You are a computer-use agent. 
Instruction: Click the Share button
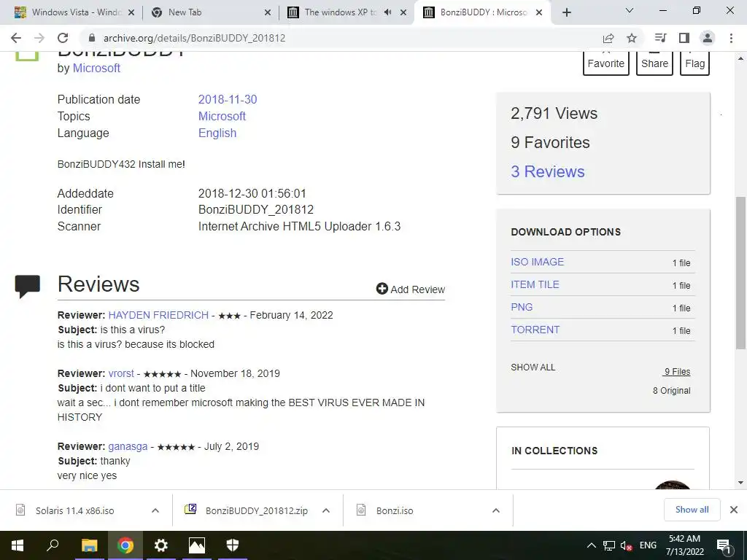654,63
